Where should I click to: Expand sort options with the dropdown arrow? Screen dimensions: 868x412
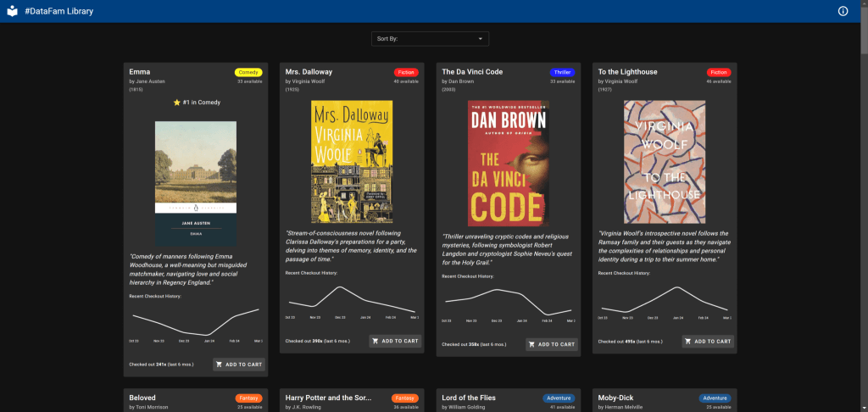481,39
